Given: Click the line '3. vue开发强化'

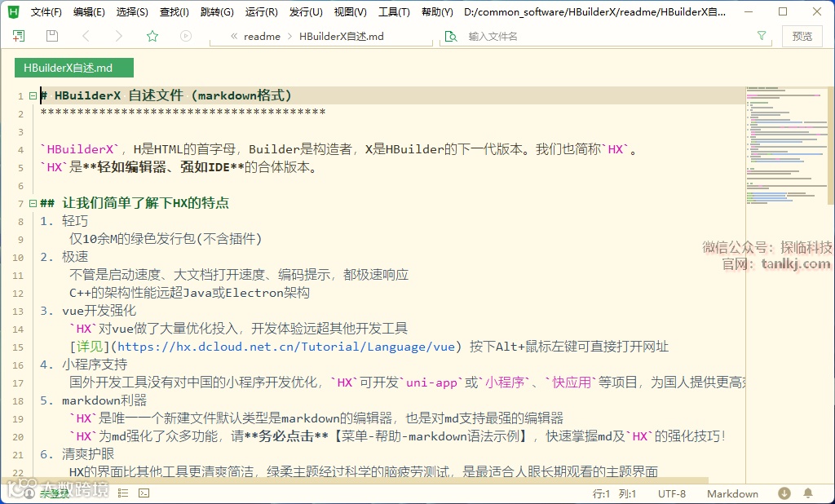Looking at the screenshot, I should pos(88,311).
